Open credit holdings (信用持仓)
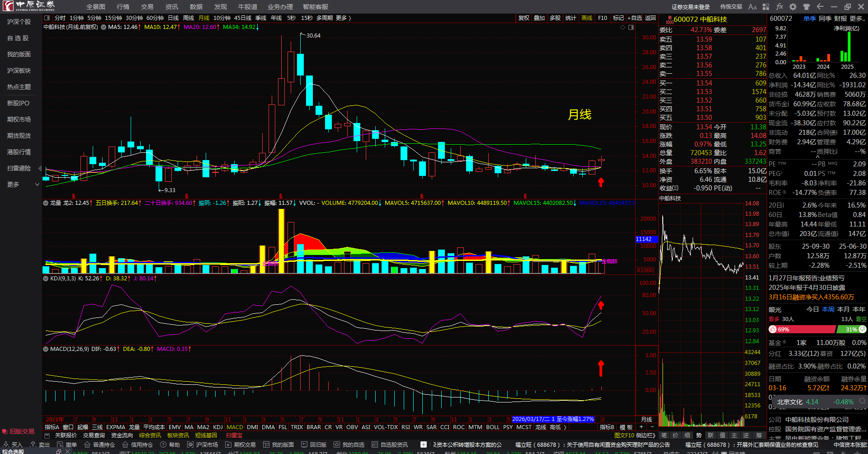 click(x=137, y=445)
